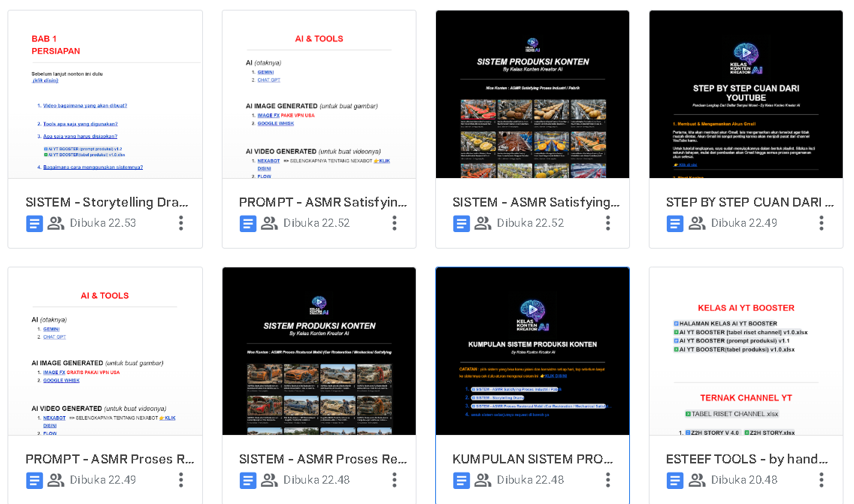Open the ESTEEF TOOLS document thumbnail

tap(746, 352)
